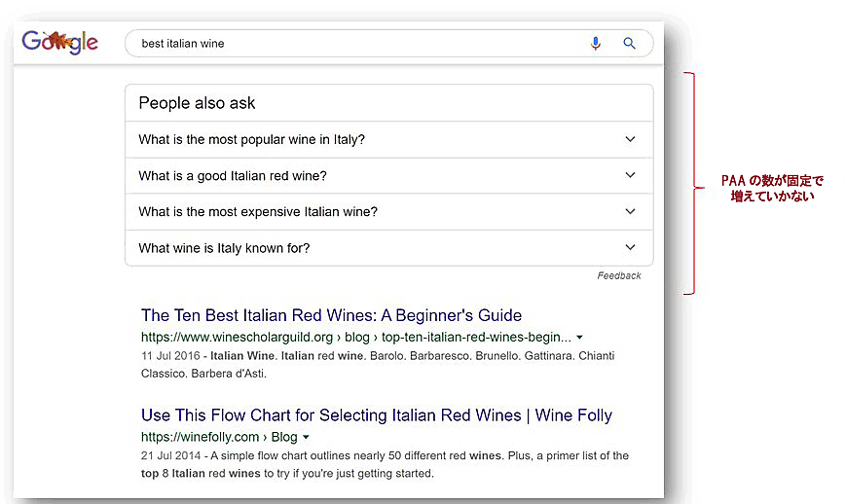Click question text 'What is the most expensive Italian wine?'
Screen dimensions: 846x504
(258, 212)
